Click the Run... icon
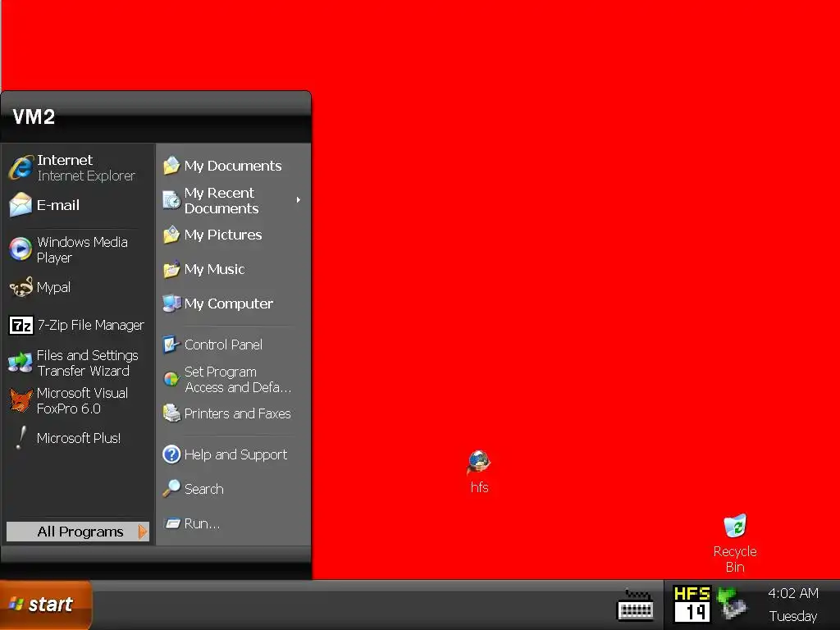 tap(172, 523)
